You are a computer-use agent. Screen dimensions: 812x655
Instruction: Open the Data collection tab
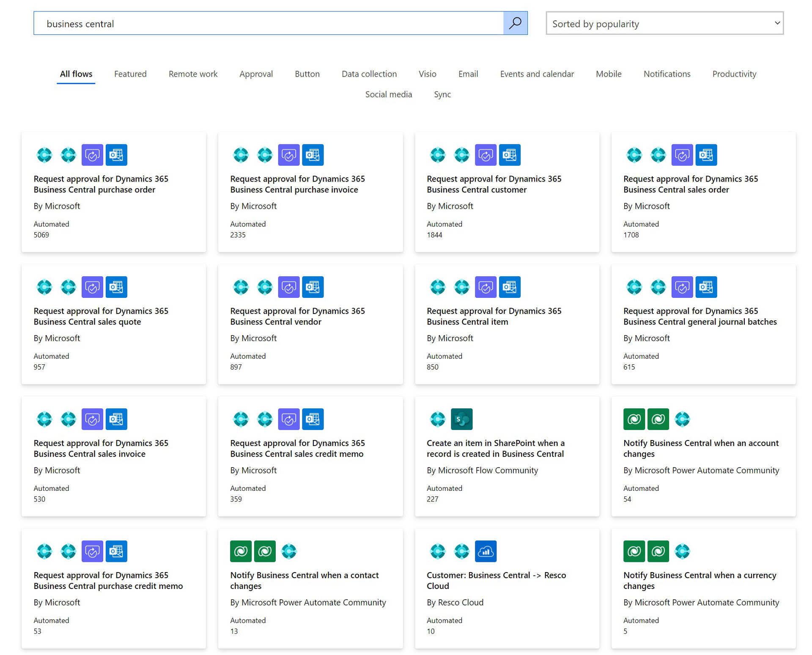[x=369, y=74]
